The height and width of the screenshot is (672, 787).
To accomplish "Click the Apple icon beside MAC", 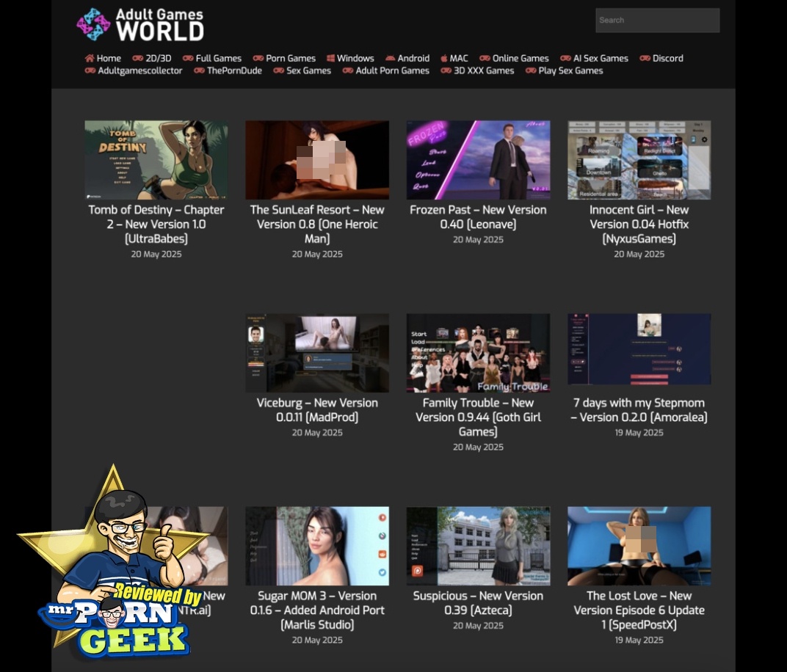I will point(443,58).
